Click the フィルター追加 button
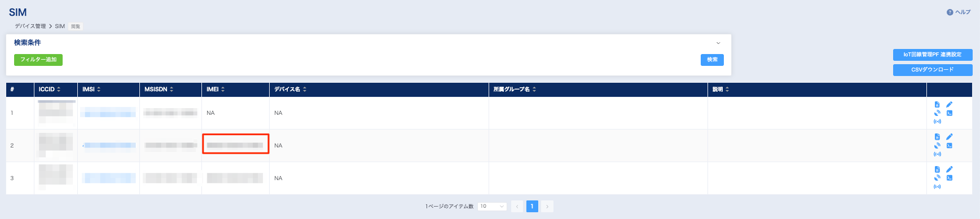 tap(38, 60)
